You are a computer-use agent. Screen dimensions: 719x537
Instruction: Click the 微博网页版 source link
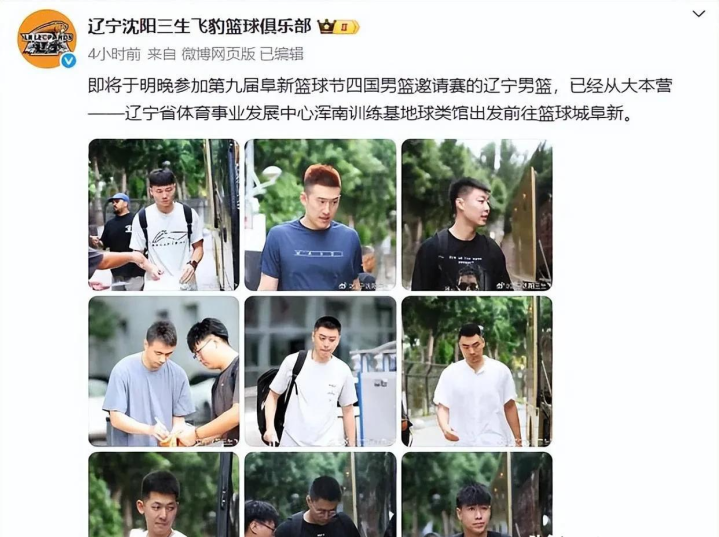click(218, 54)
